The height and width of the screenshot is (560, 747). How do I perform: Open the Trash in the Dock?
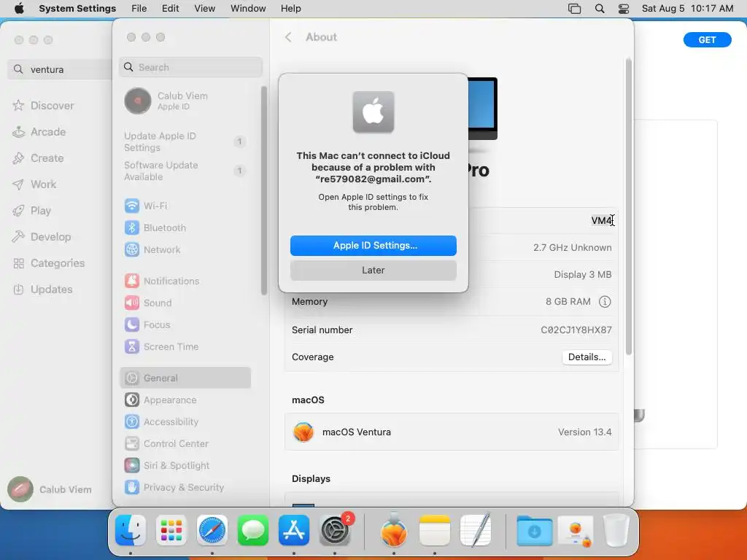616,530
